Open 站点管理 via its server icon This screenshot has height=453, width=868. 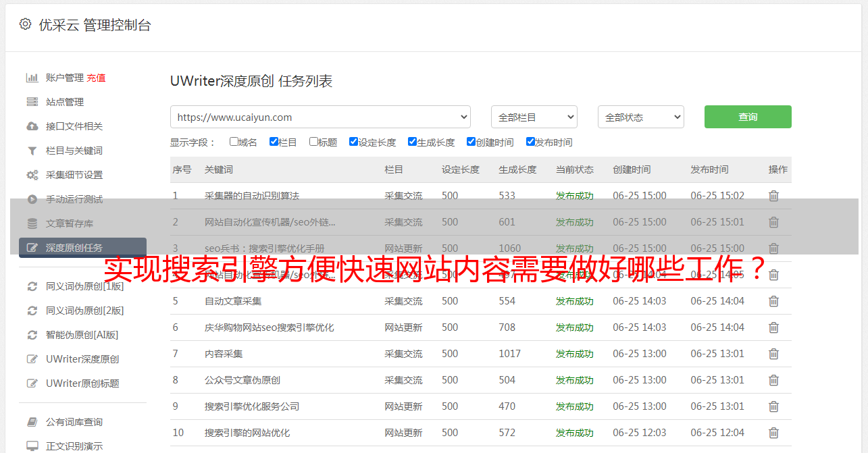pos(32,102)
